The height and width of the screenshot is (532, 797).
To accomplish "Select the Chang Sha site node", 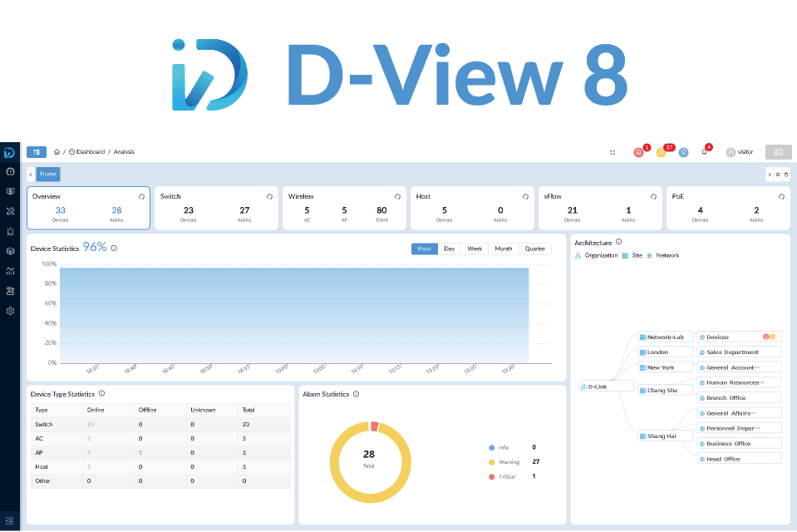I will [666, 390].
